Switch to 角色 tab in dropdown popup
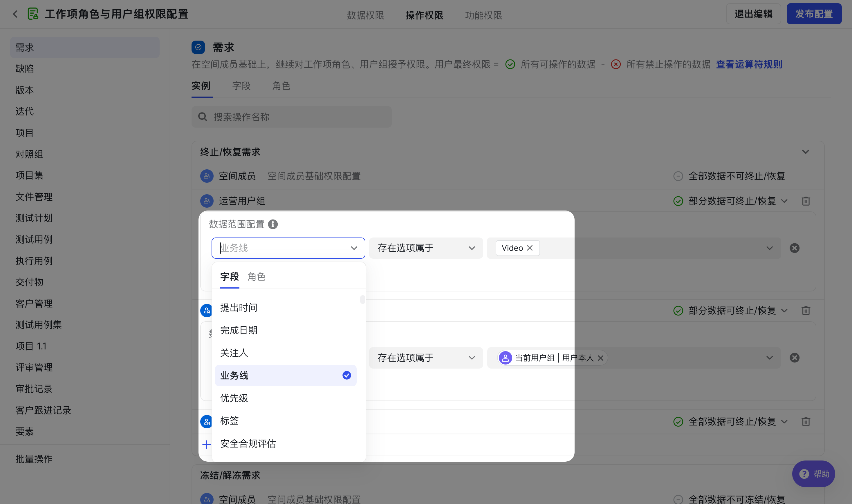This screenshot has height=504, width=852. [x=257, y=276]
